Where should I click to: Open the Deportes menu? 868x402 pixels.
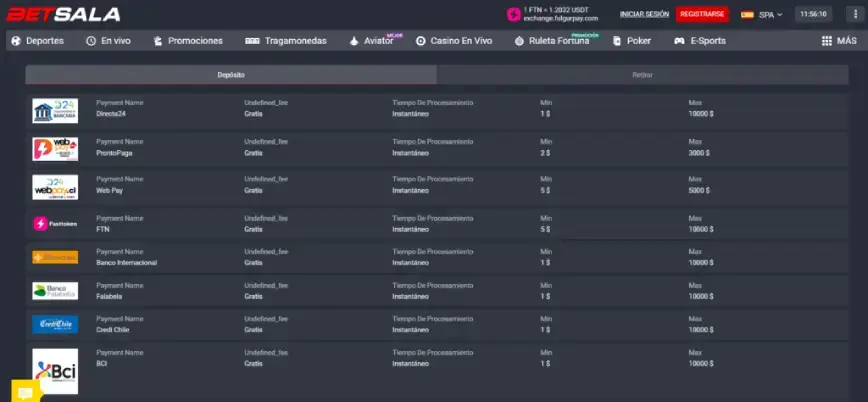(38, 41)
